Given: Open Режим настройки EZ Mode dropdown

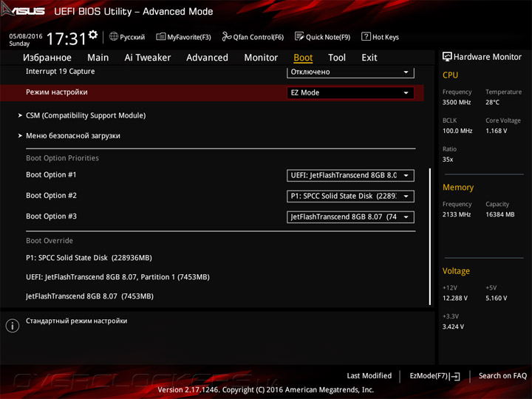Looking at the screenshot, I should 350,92.
